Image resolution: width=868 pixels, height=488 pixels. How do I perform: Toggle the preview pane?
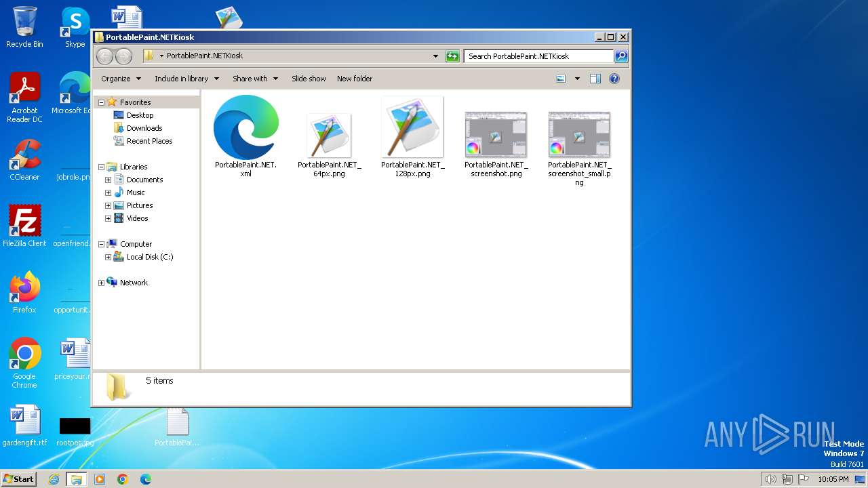pyautogui.click(x=595, y=79)
